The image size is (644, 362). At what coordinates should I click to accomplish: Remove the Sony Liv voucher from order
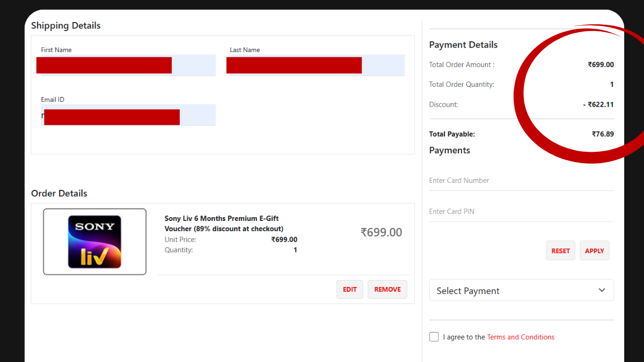(x=387, y=289)
